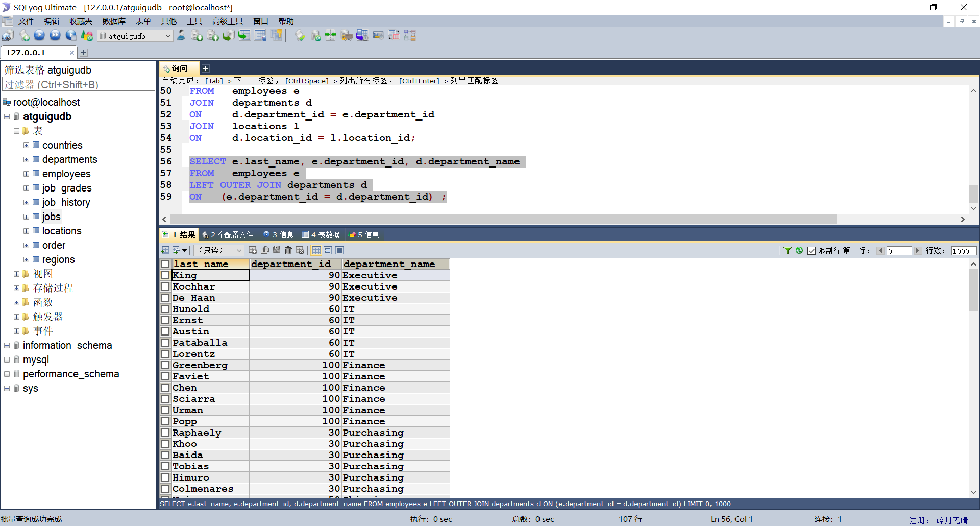Click the save changes floppy icon
Image resolution: width=980 pixels, height=526 pixels.
click(x=277, y=250)
